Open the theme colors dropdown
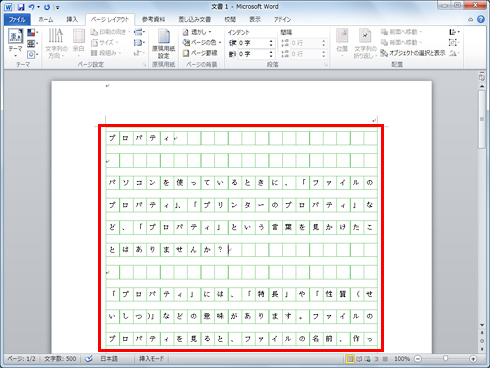 [32, 33]
